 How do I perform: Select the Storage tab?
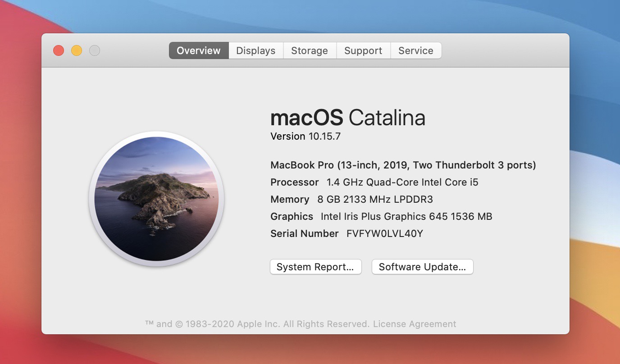pos(310,51)
